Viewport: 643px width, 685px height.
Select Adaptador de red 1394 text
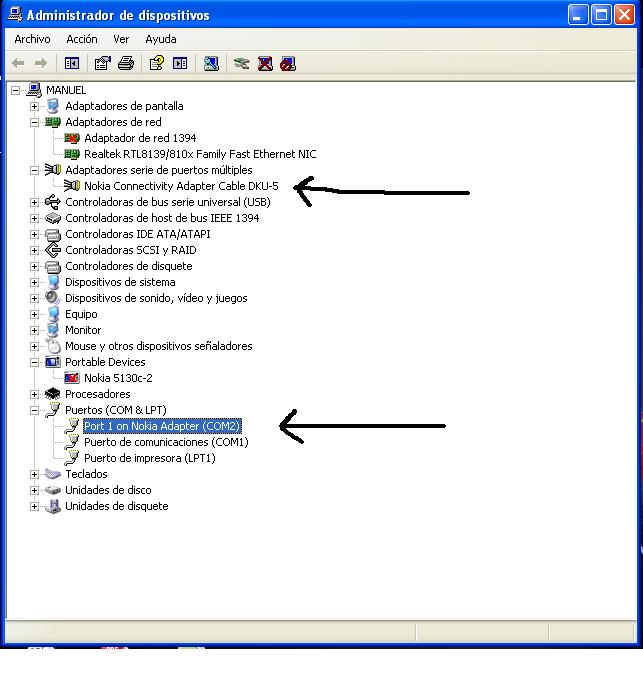(140, 138)
